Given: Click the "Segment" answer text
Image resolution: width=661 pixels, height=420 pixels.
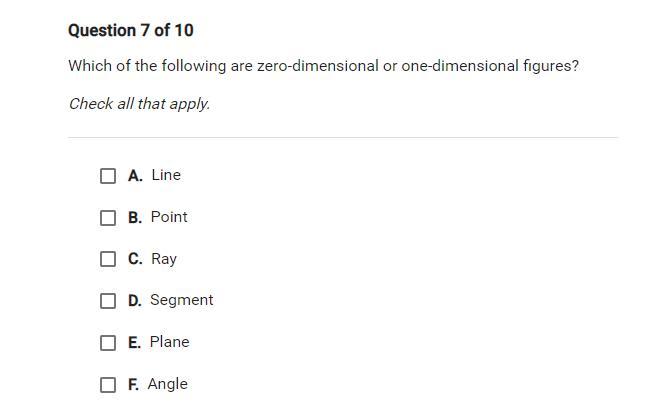Looking at the screenshot, I should click(181, 300).
